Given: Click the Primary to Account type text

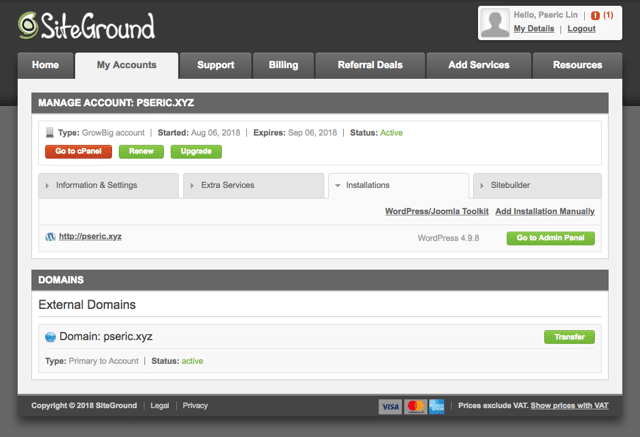Looking at the screenshot, I should click(104, 361).
